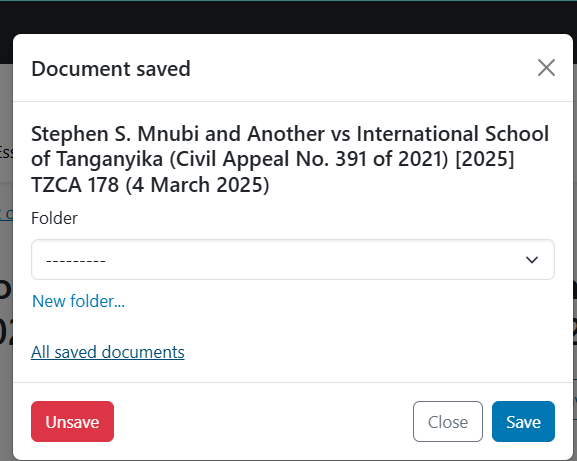Click the blue Save button
This screenshot has height=461, width=577.
(523, 422)
